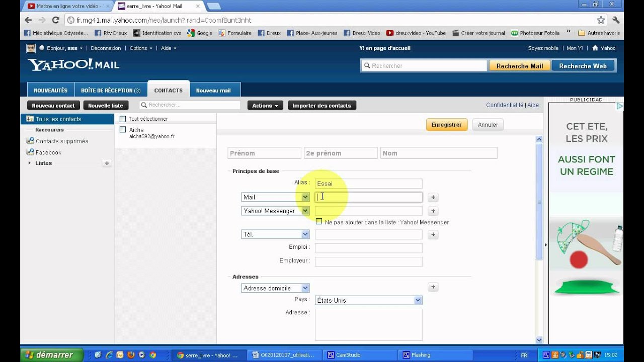Click the home icon next to Yahoo
Viewport: 644px width, 362px height.
[595, 48]
